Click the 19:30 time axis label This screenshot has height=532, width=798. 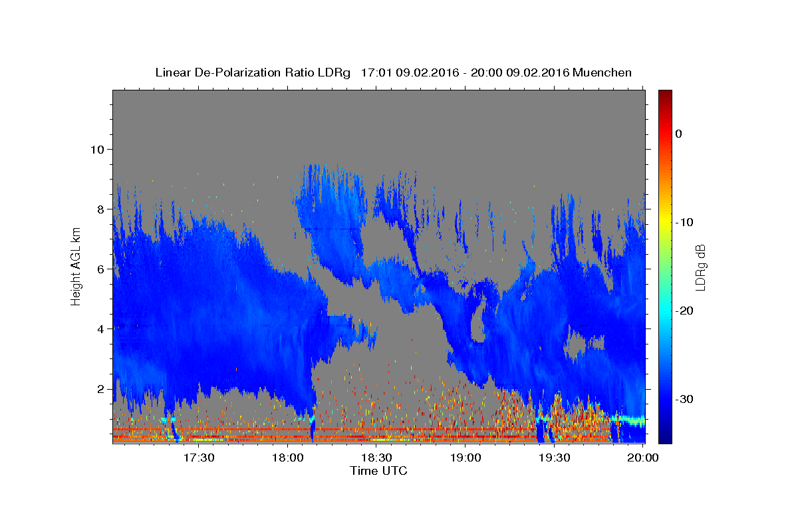(555, 458)
